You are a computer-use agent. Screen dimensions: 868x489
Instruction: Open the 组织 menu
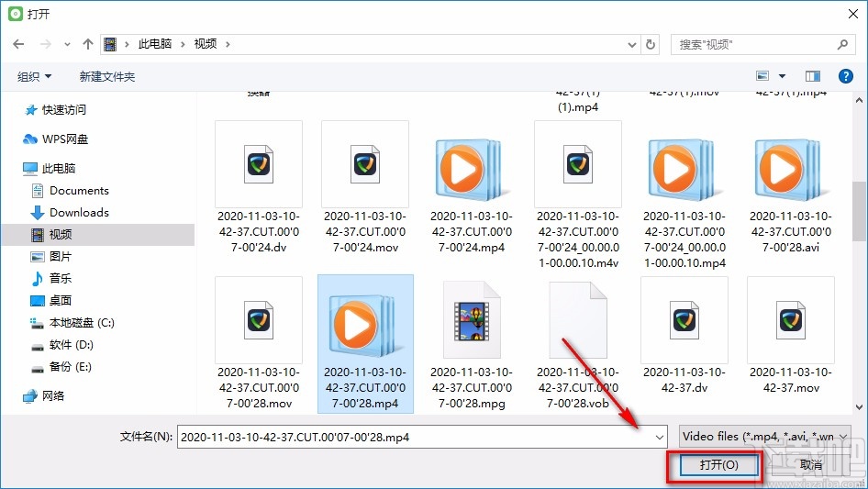34,76
